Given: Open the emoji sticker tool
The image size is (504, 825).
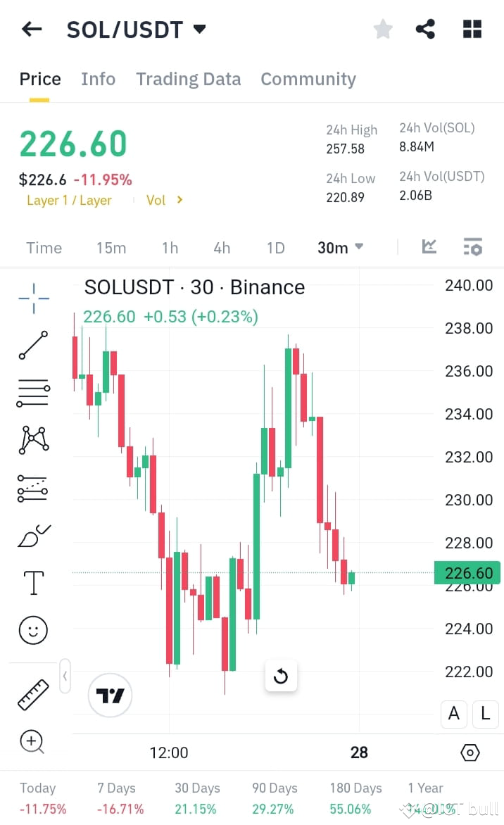Looking at the screenshot, I should click(32, 630).
